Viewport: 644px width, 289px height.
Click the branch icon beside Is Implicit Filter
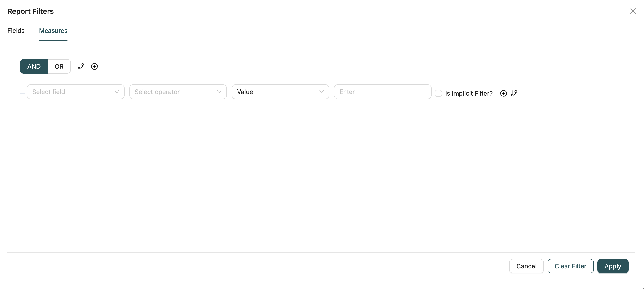tap(514, 93)
